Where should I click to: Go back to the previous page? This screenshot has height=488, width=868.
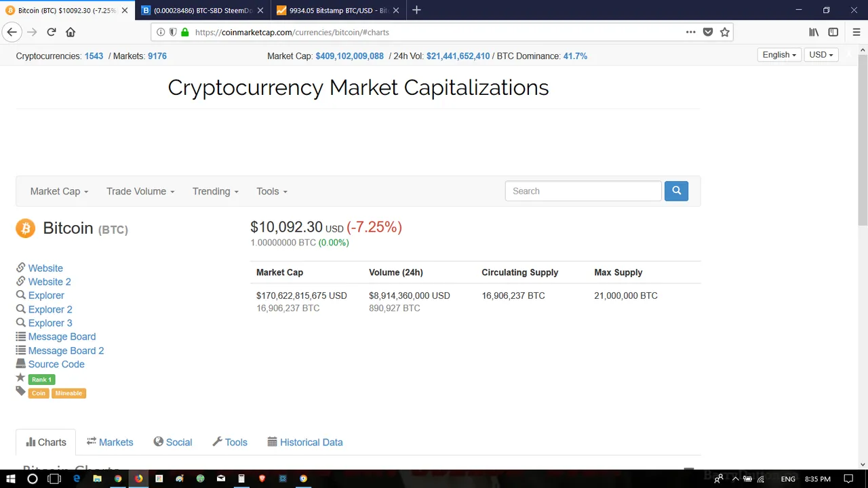click(12, 32)
